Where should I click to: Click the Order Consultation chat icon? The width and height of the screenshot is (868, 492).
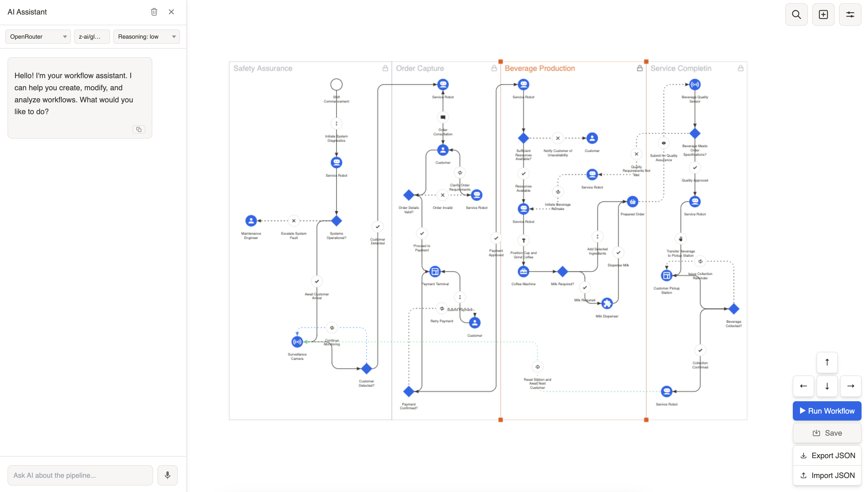pyautogui.click(x=443, y=117)
